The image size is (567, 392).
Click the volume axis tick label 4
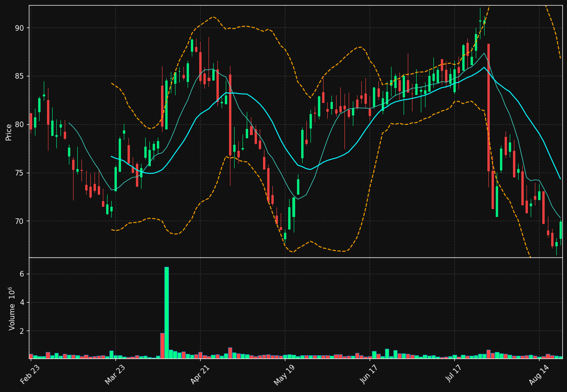(22, 303)
